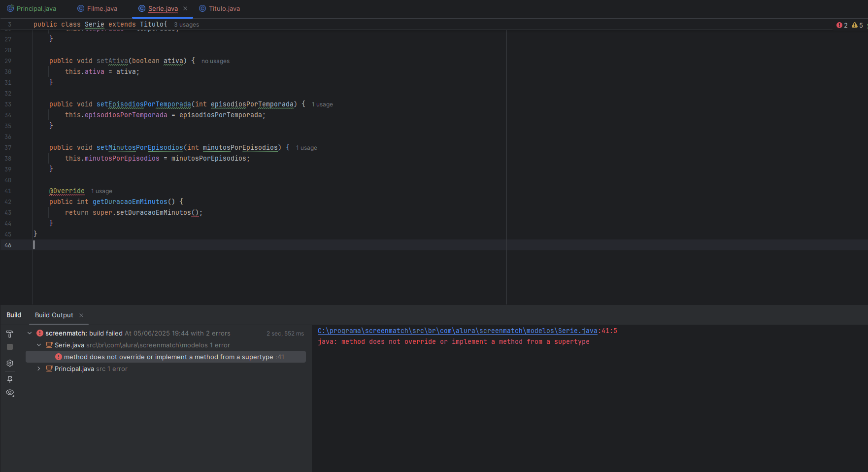Click the Principal.java tab class icon
The width and height of the screenshot is (868, 472).
10,9
